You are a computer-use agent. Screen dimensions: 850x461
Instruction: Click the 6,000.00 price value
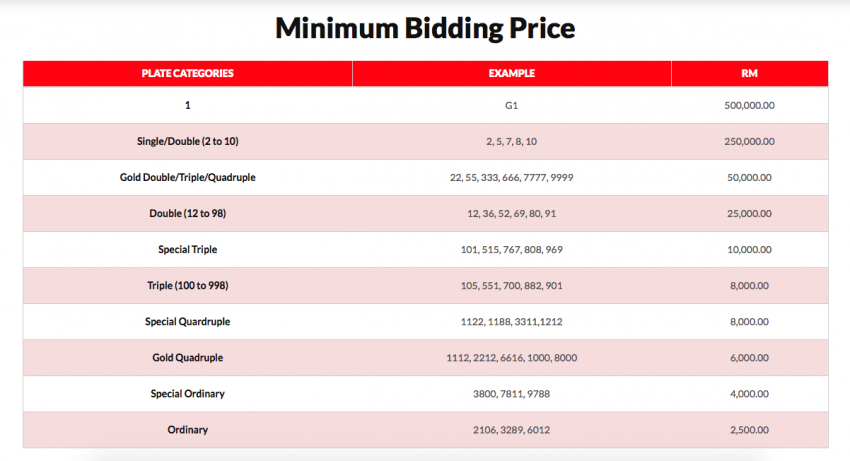pyautogui.click(x=749, y=357)
